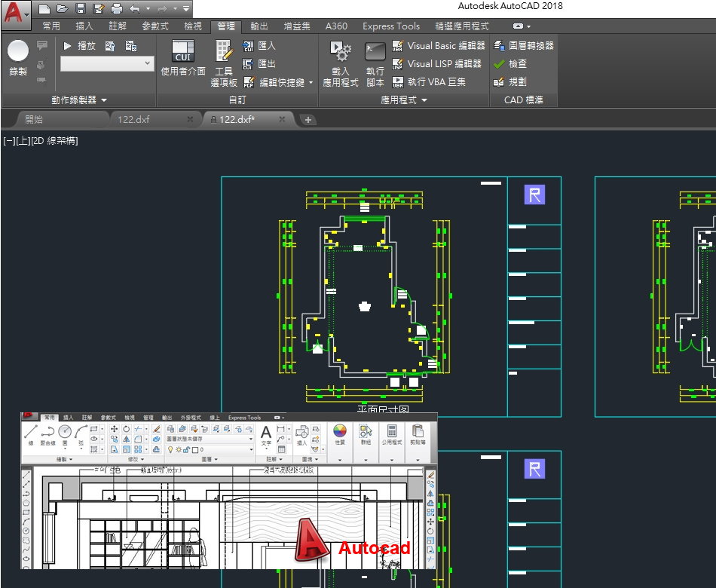This screenshot has height=588, width=716.
Task: Toggle layer lightbulb in overlay thumbnail
Action: [x=170, y=449]
